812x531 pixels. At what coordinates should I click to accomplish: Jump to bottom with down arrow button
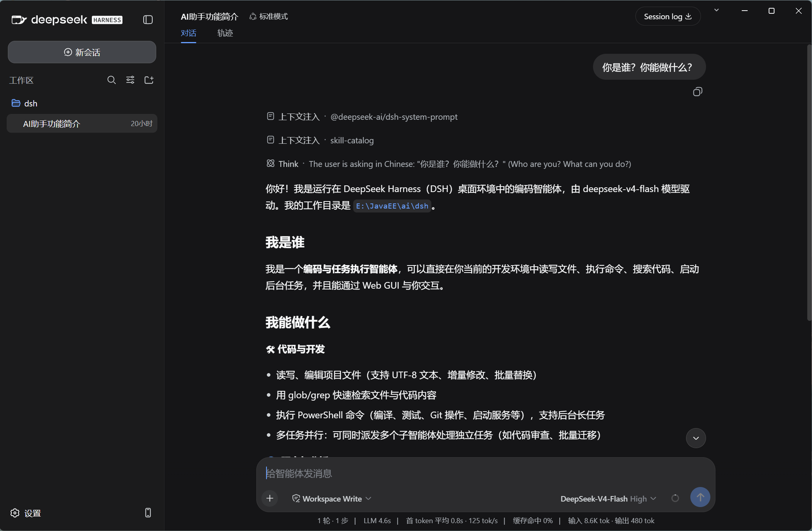696,438
